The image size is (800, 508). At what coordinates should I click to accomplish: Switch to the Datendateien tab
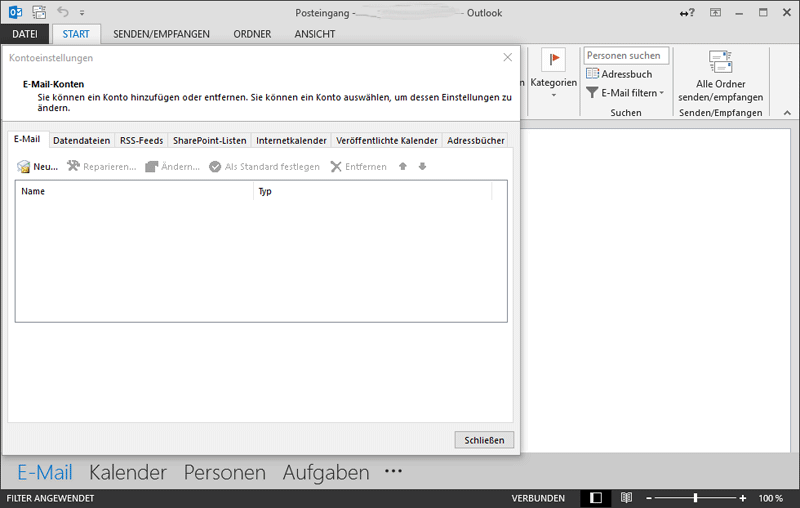(x=81, y=141)
